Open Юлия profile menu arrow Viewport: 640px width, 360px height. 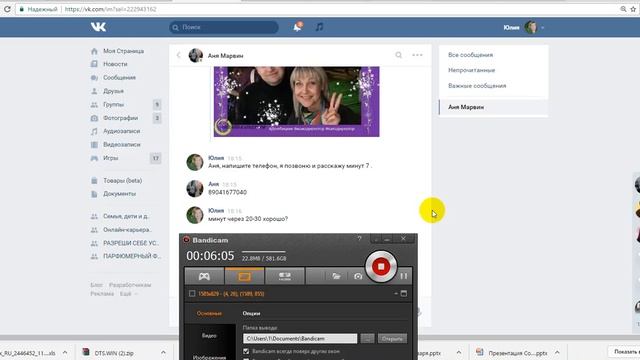click(x=542, y=28)
